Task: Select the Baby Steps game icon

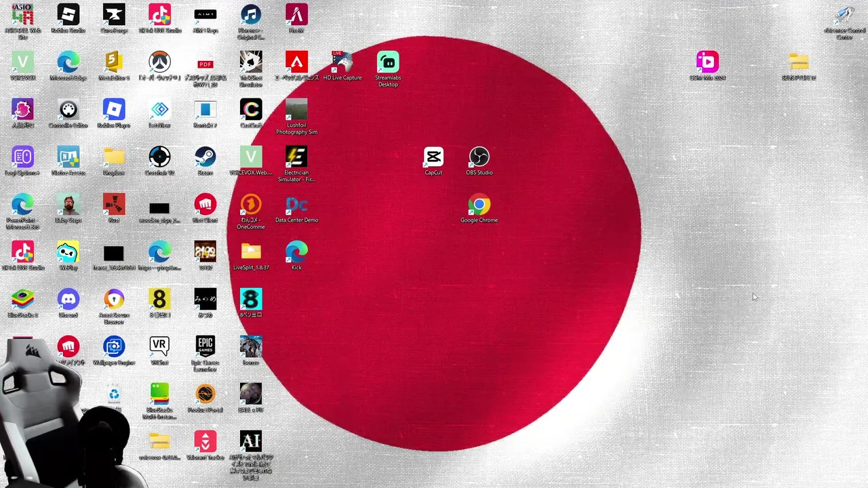Action: point(68,205)
